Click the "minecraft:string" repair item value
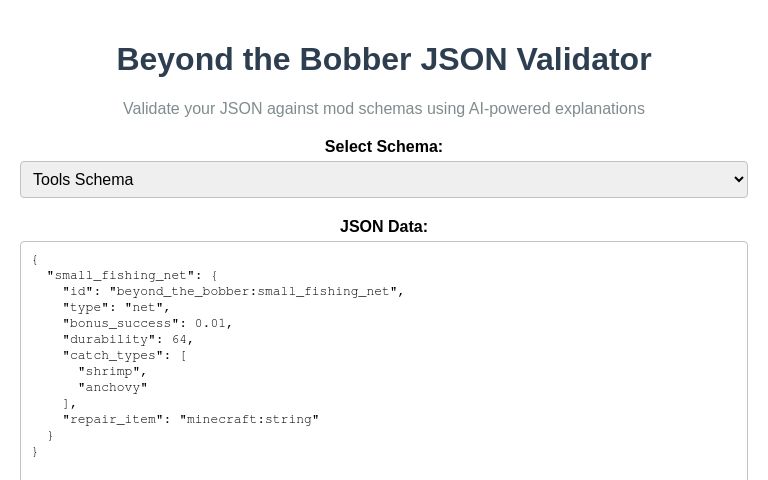 coord(249,419)
